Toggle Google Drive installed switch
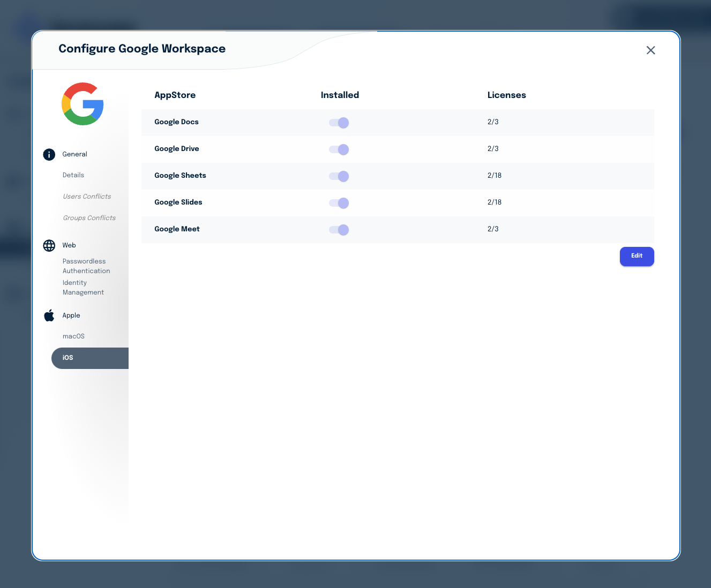The height and width of the screenshot is (588, 711). coord(339,149)
